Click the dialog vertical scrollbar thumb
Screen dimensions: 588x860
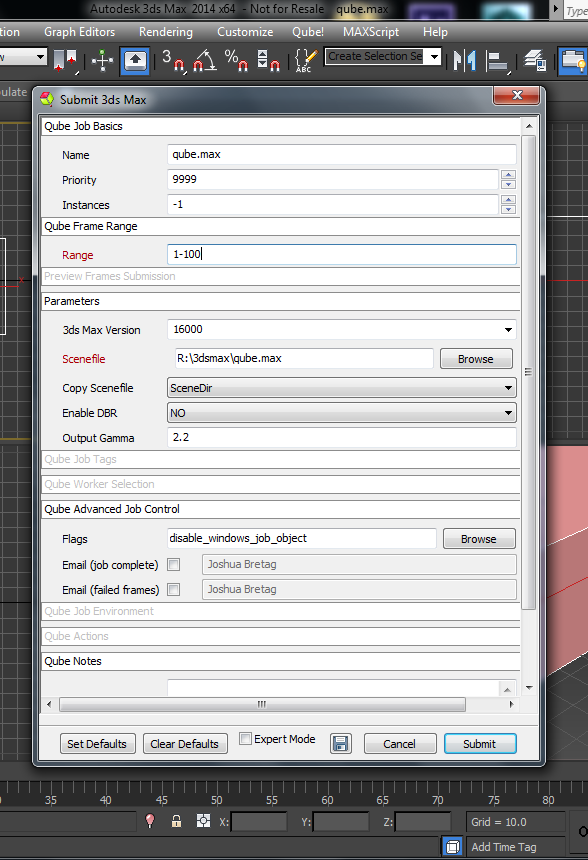tap(528, 372)
